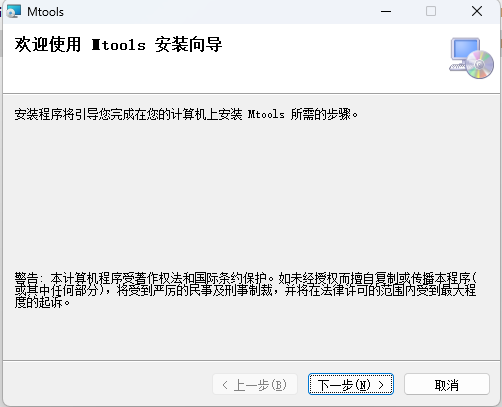Close the Mtools setup window

pyautogui.click(x=477, y=11)
